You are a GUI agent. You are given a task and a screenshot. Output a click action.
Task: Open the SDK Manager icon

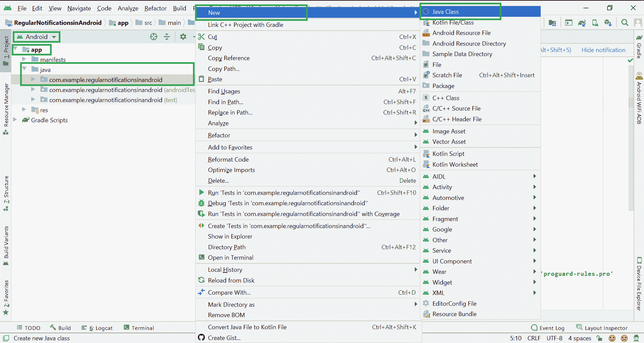pos(608,23)
